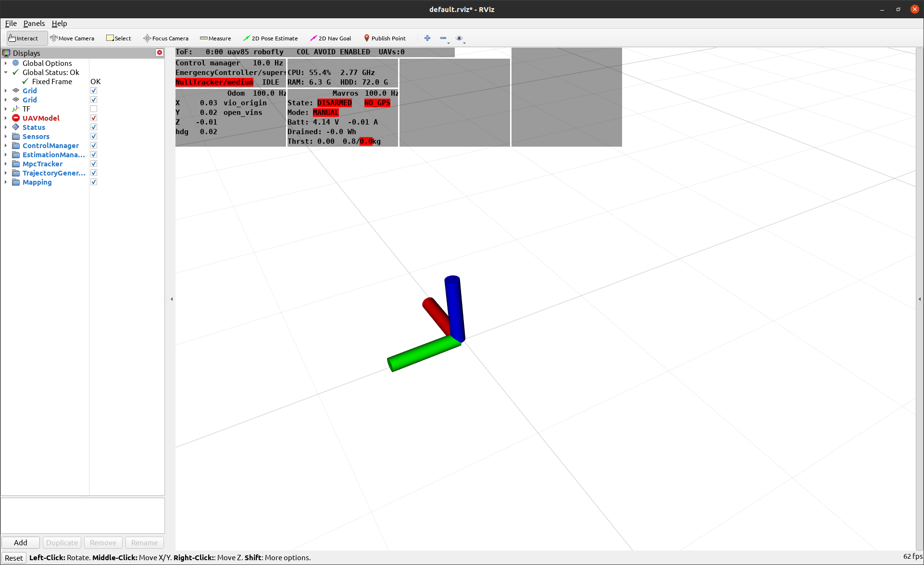Click the green Y axis cylinder

pos(423,353)
